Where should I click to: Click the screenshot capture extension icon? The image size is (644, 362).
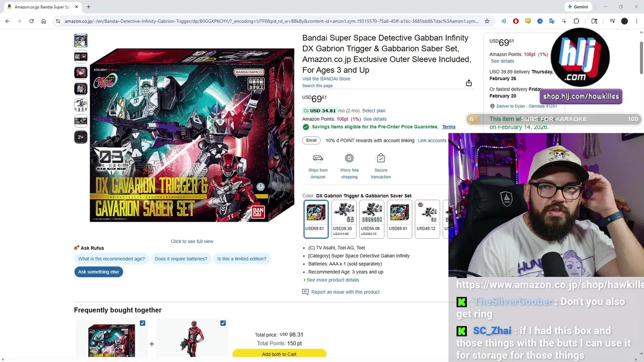click(x=564, y=21)
